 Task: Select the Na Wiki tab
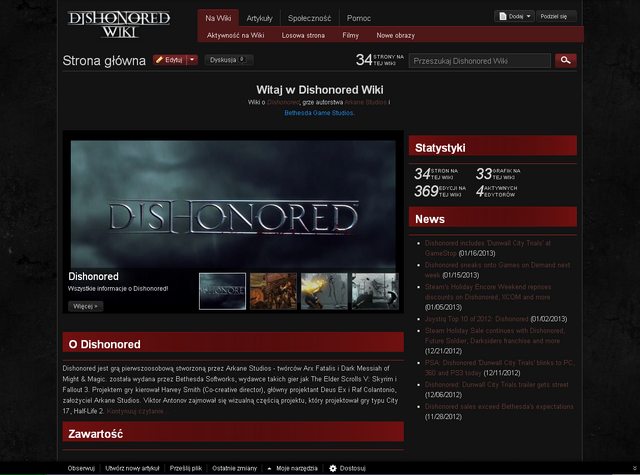coord(218,18)
